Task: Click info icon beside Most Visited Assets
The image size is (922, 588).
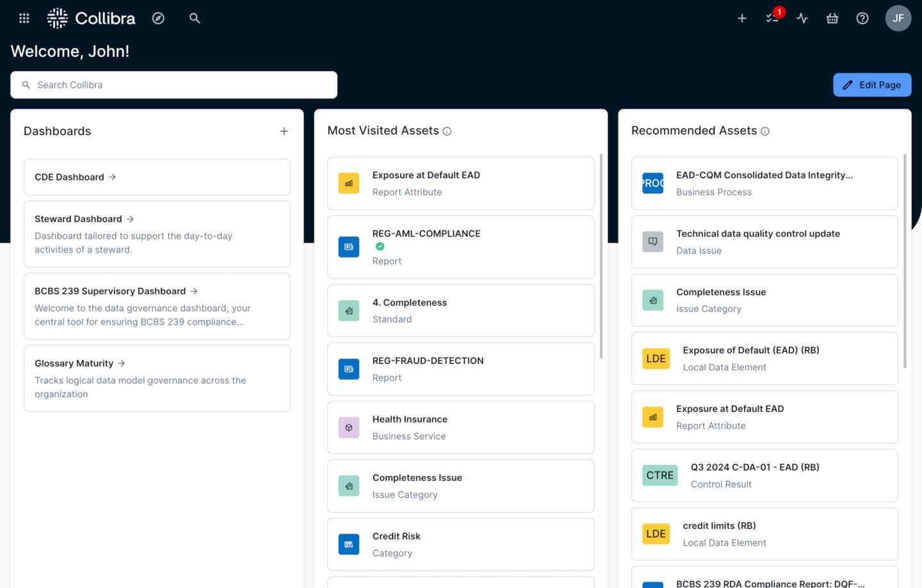Action: coord(447,131)
